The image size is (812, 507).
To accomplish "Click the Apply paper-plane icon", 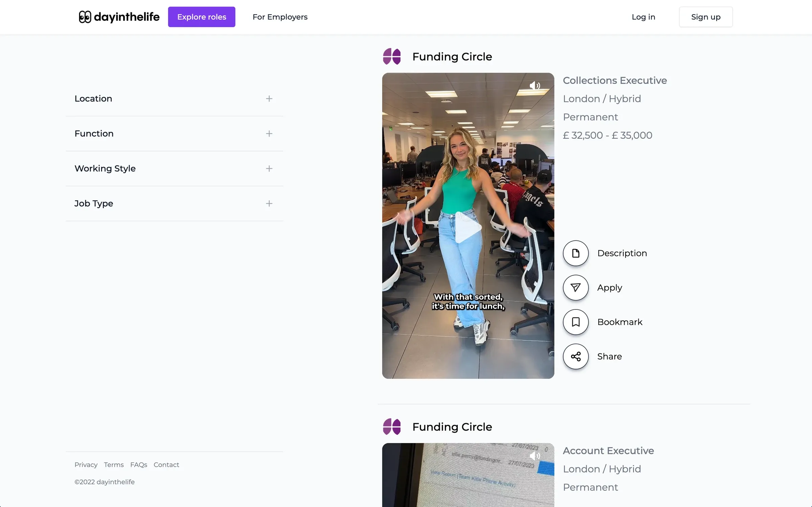I will click(576, 287).
